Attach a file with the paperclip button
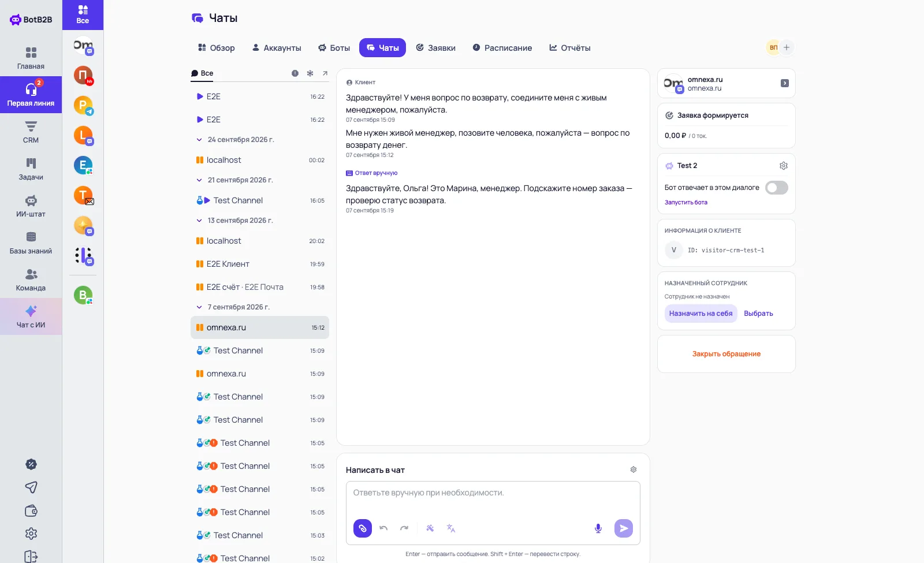 click(363, 528)
